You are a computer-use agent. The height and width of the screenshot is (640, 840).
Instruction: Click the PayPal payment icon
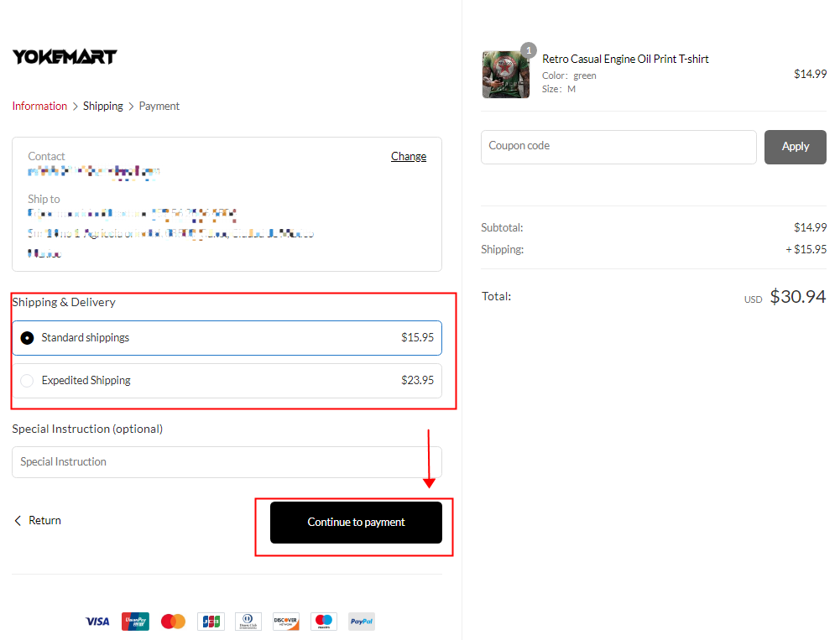(362, 622)
